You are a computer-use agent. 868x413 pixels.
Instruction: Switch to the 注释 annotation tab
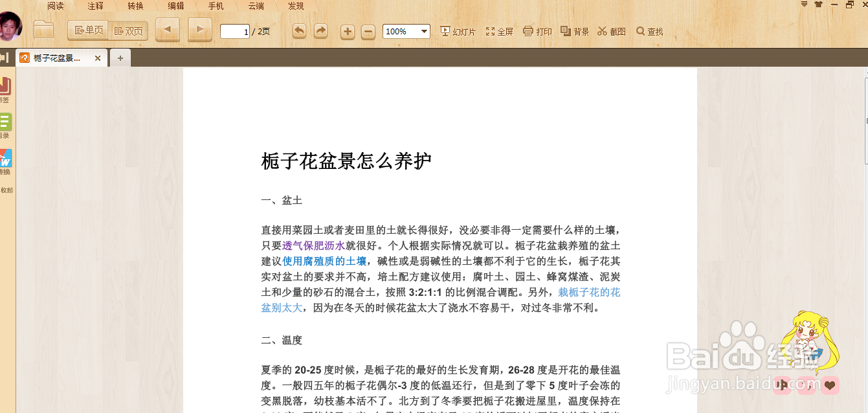(x=95, y=6)
